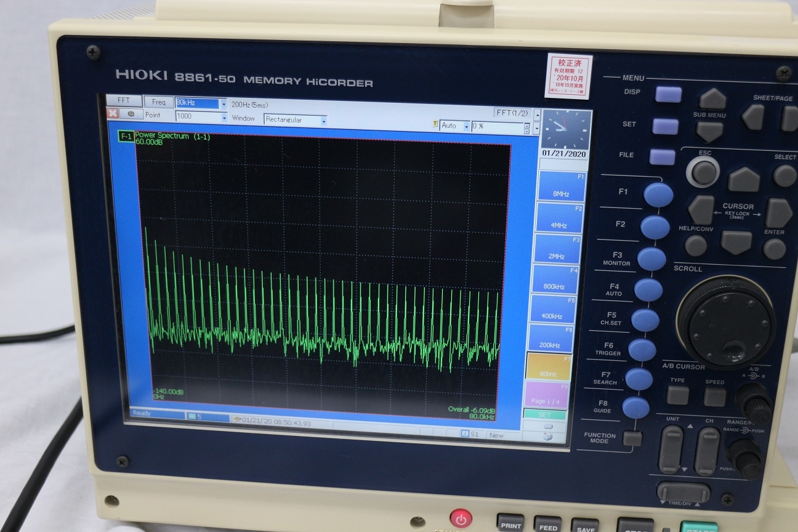Click the 0 % input field
This screenshot has width=798, height=532.
(497, 126)
